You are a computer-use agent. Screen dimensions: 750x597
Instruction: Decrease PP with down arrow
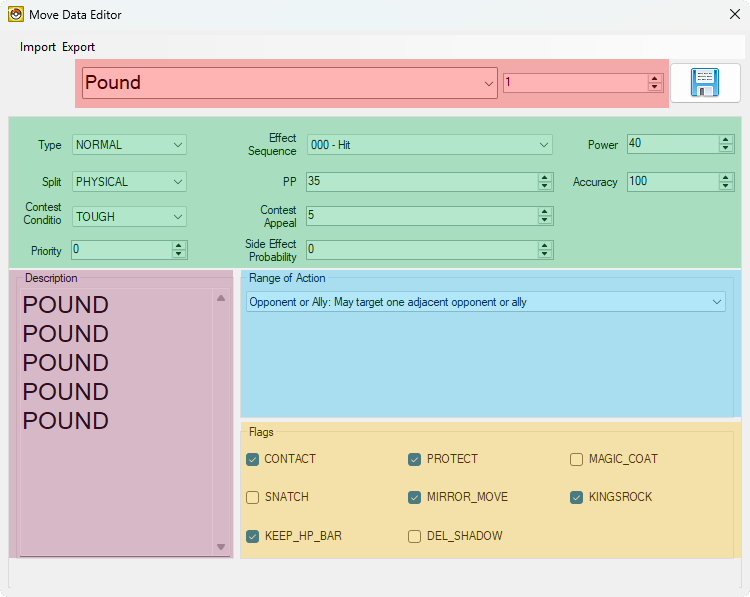click(544, 186)
